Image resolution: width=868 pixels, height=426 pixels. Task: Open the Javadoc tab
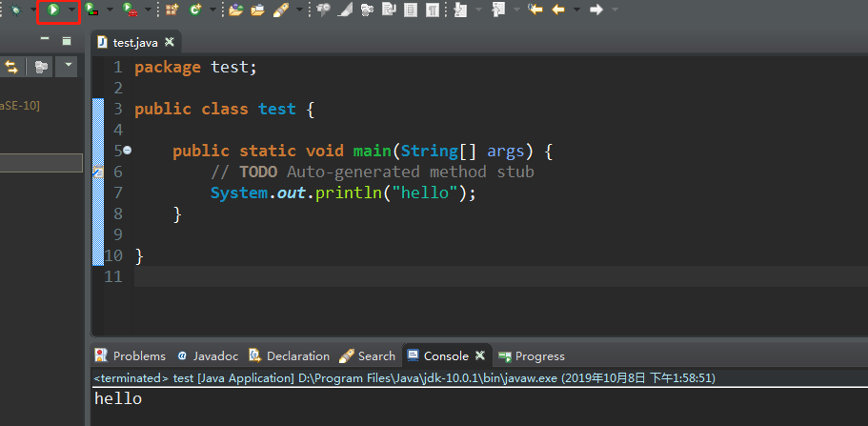click(x=208, y=355)
